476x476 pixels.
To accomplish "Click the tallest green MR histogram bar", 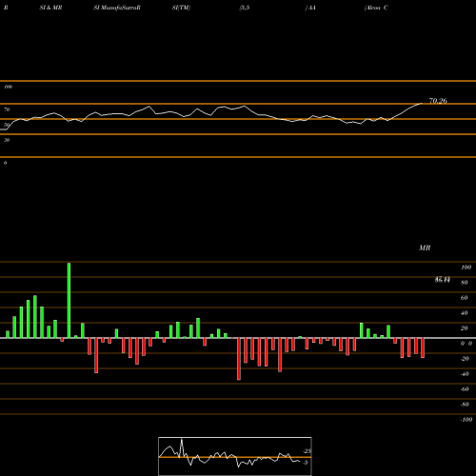I will 69,300.
